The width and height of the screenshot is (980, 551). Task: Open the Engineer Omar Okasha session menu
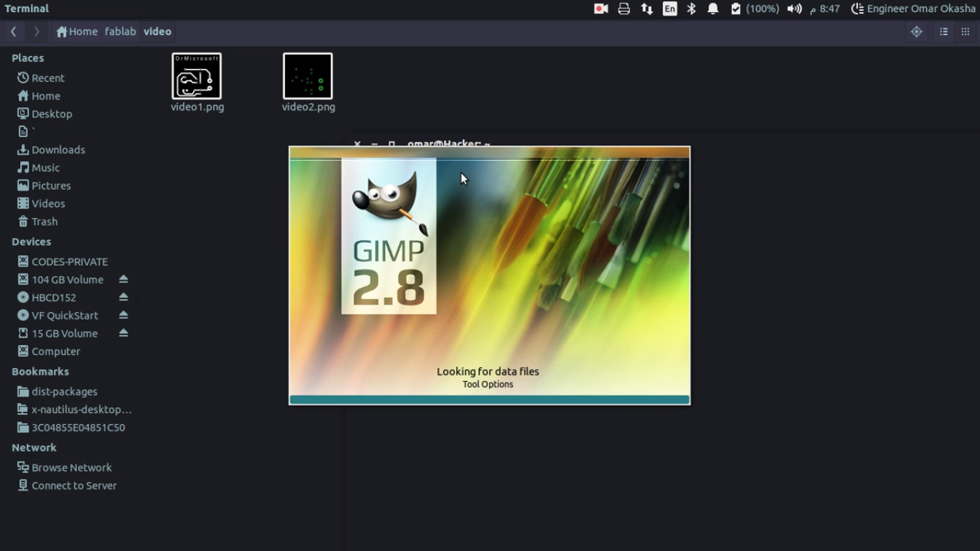913,9
